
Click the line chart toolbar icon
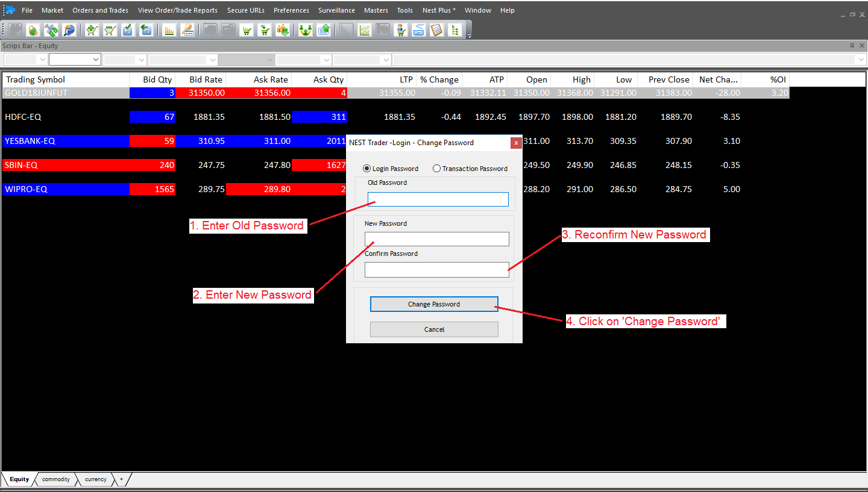tap(364, 30)
